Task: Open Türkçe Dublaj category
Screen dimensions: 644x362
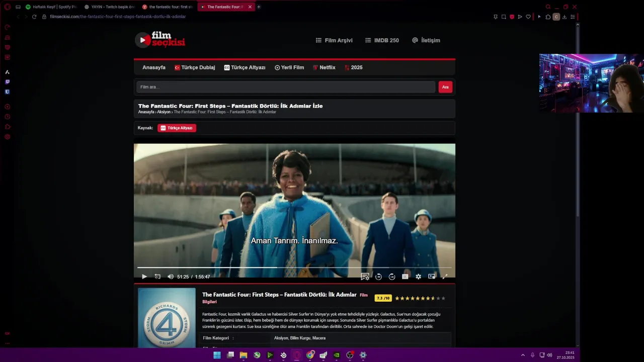Action: click(195, 67)
